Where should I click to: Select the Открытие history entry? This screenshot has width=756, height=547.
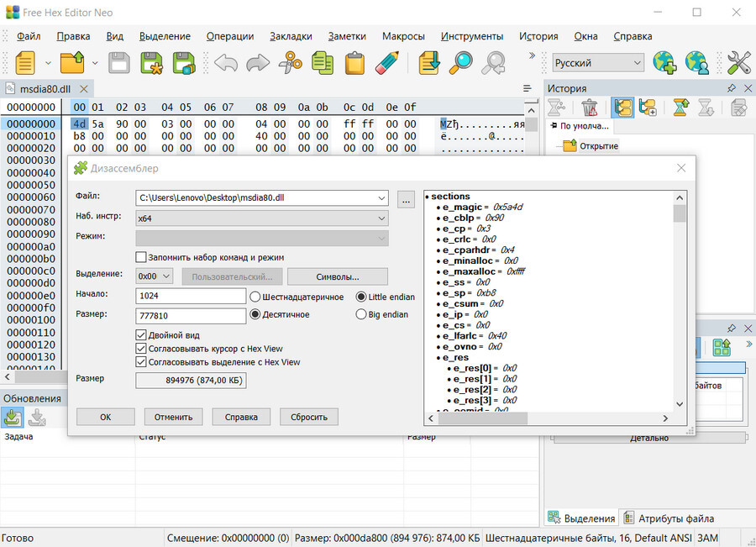click(x=598, y=145)
